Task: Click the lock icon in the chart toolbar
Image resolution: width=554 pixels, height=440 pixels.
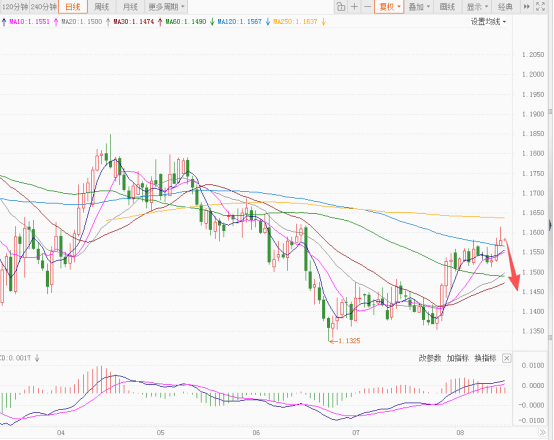Action: pyautogui.click(x=341, y=7)
